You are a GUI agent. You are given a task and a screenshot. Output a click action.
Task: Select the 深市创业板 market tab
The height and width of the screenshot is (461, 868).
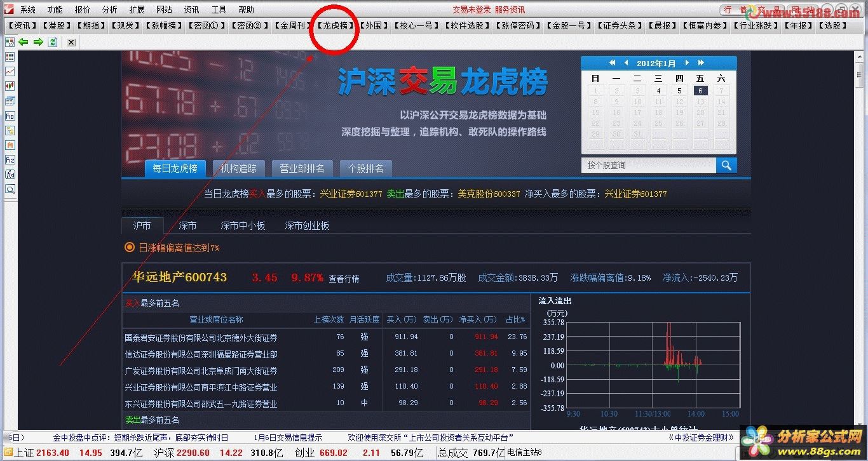[x=307, y=225]
